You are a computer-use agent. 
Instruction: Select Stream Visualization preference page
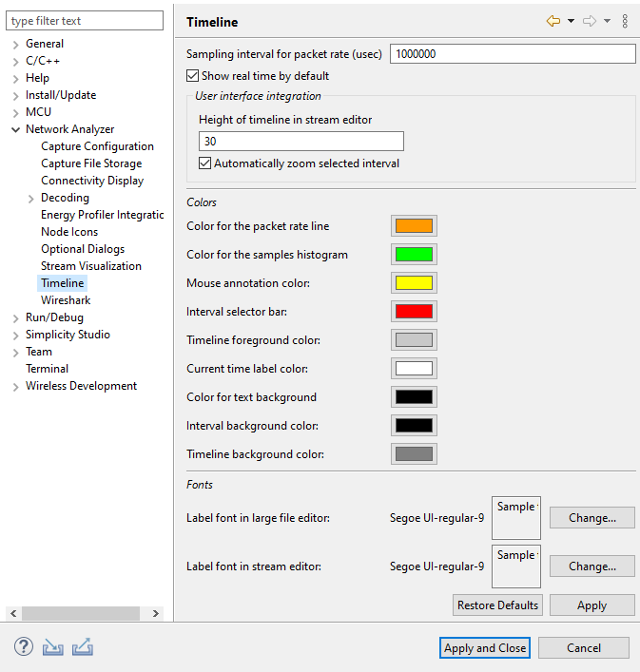point(91,266)
